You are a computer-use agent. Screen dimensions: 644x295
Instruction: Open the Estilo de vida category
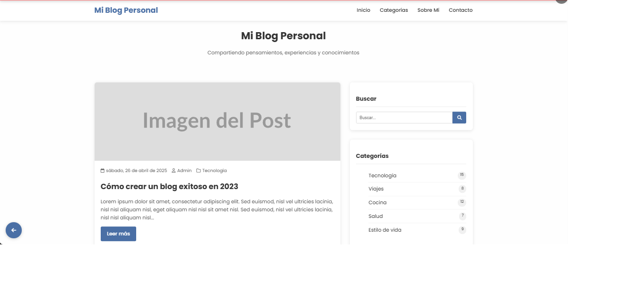coord(384,230)
